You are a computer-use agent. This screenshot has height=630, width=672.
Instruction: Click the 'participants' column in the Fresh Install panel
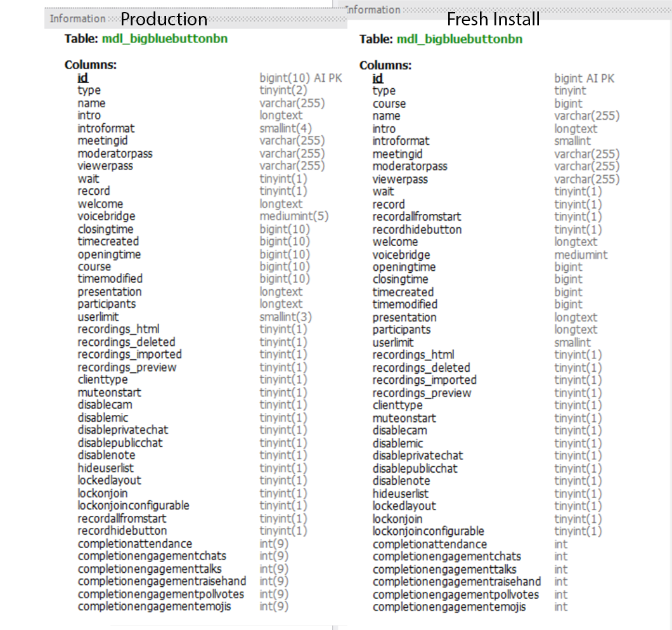(401, 330)
